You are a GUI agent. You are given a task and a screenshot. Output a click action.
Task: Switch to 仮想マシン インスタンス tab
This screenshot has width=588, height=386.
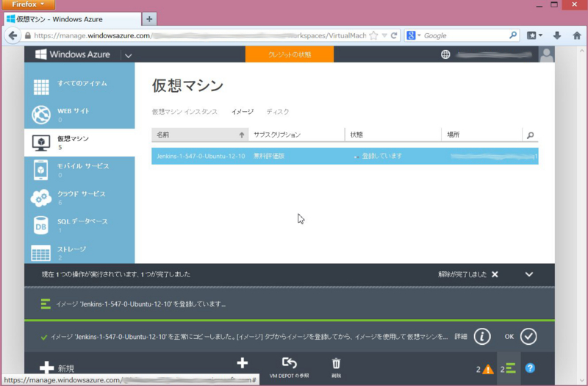click(184, 112)
